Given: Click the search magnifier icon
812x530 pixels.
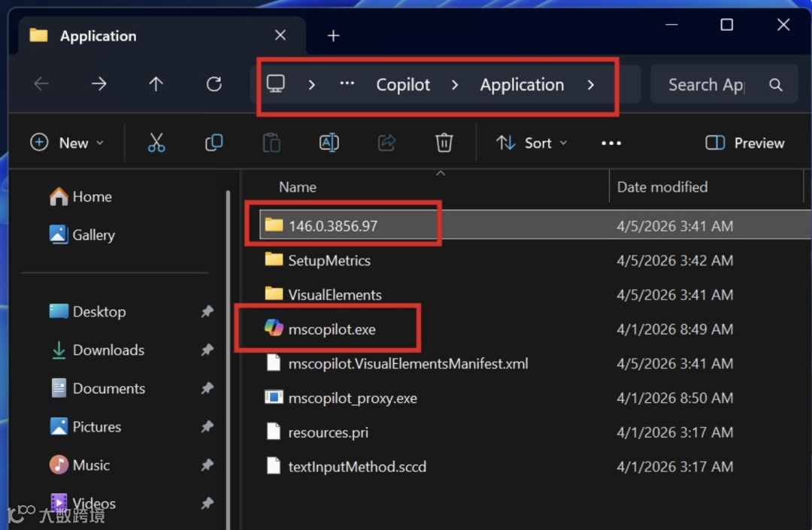Looking at the screenshot, I should pyautogui.click(x=775, y=85).
